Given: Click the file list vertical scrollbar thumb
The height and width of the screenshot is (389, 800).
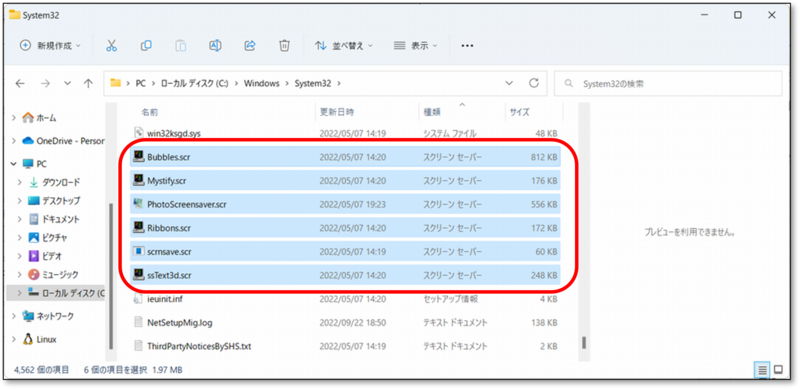Looking at the screenshot, I should pos(584,342).
